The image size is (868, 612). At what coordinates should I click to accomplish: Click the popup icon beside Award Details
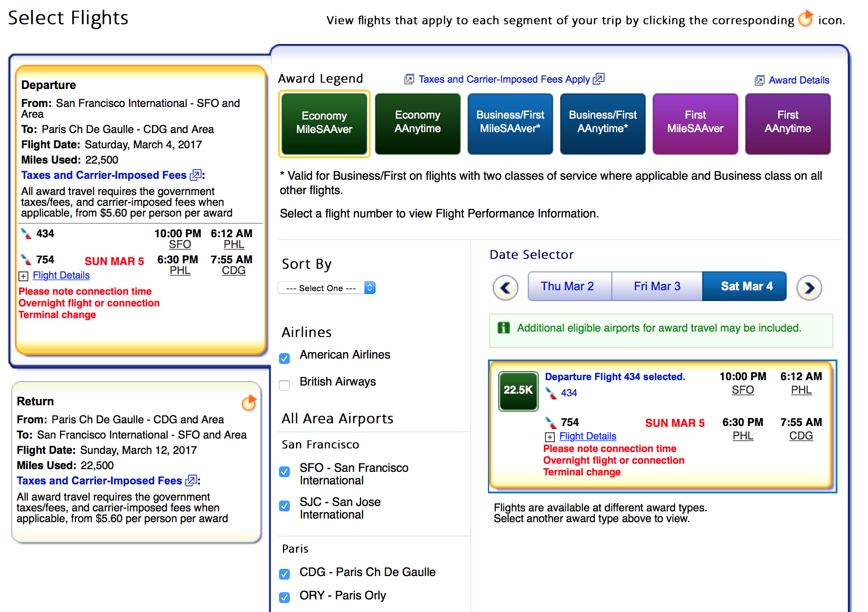click(x=759, y=80)
